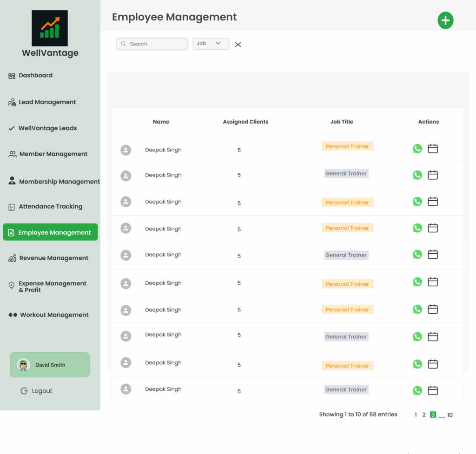Image resolution: width=476 pixels, height=454 pixels.
Task: Click the Logout link
Action: point(41,391)
